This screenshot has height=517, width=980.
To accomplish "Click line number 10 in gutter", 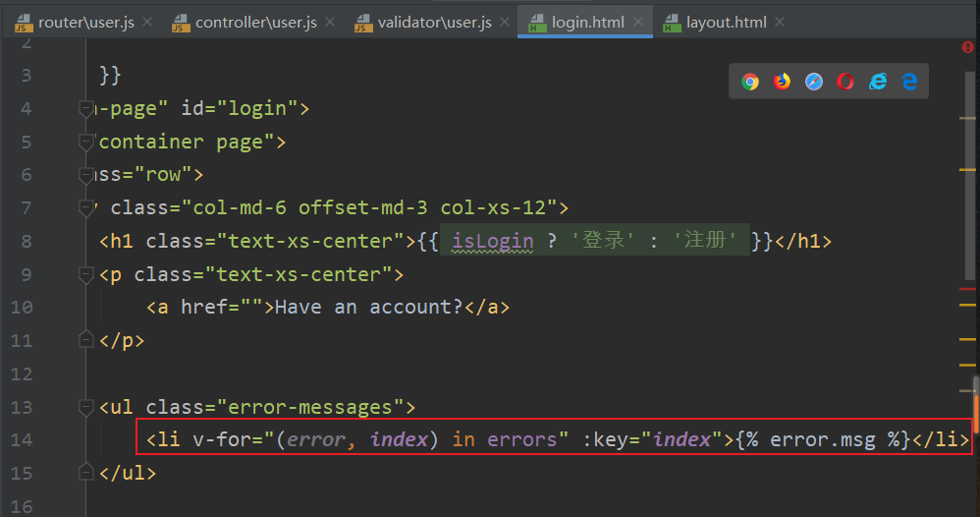I will (22, 308).
